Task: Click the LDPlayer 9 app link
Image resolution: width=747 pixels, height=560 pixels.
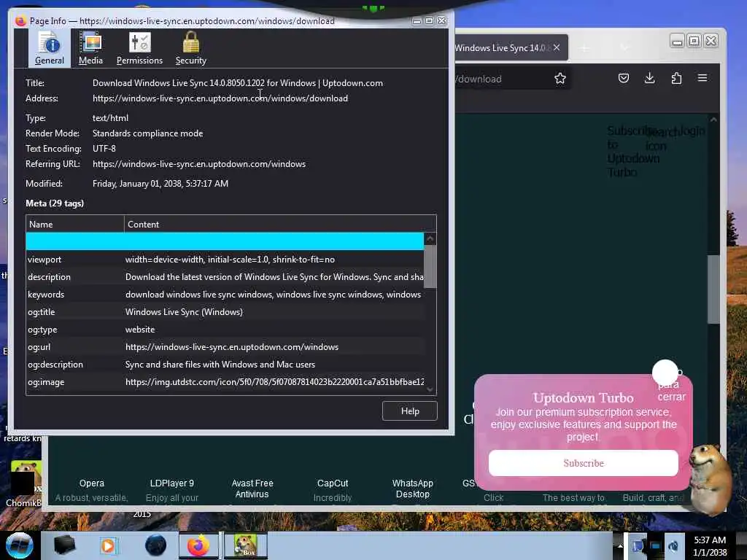Action: point(172,483)
